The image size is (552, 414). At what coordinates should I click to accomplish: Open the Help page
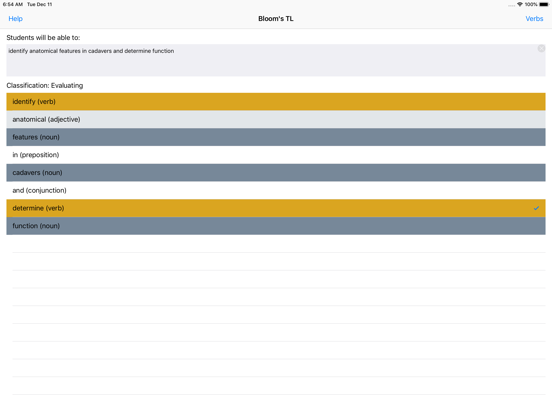click(15, 19)
